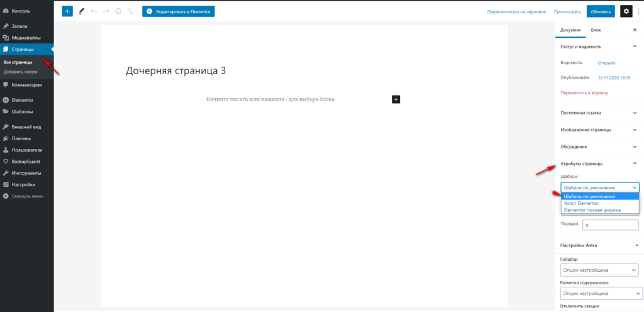Click Редактировать в Elementor button
Viewport: 644px width, 312px height.
click(x=179, y=11)
